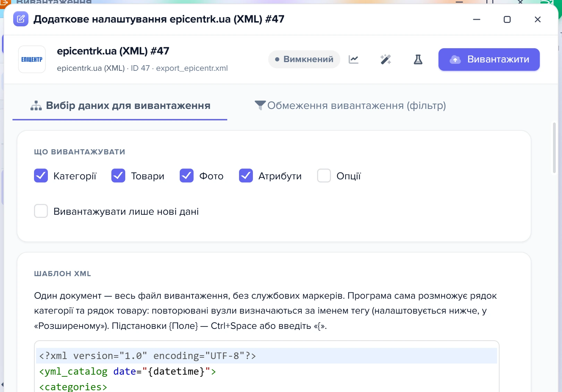Click the ШАБЛОН XML section heading
The height and width of the screenshot is (392, 562).
(62, 274)
